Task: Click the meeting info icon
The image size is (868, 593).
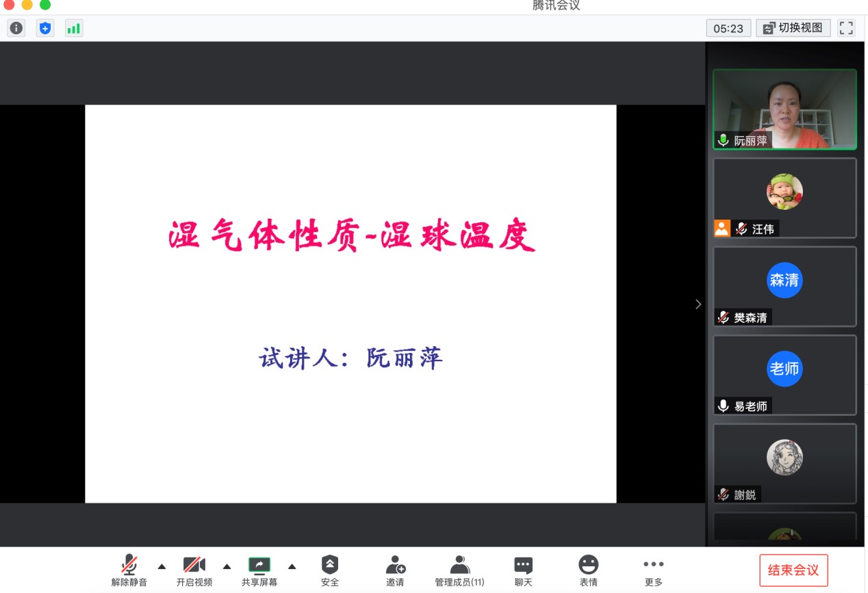Action: (x=16, y=28)
